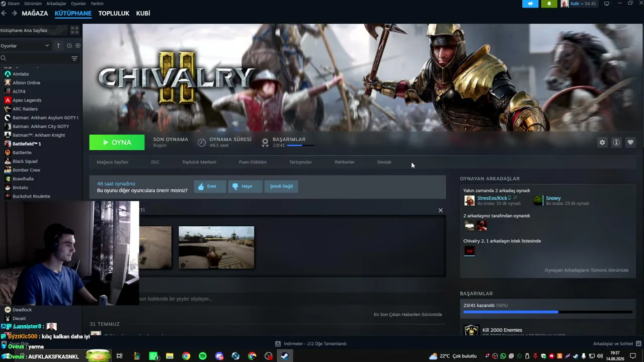Show Chivalry 2 game info icon
This screenshot has width=644, height=362.
tap(616, 142)
